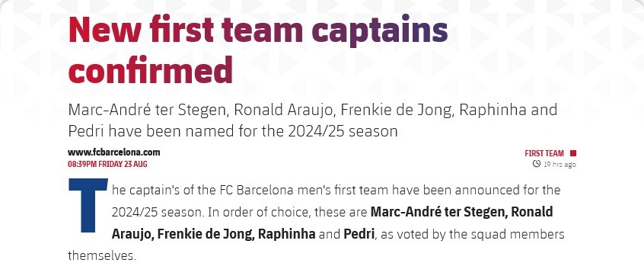Click the red square icon beside FIRST TEAM

tap(573, 153)
